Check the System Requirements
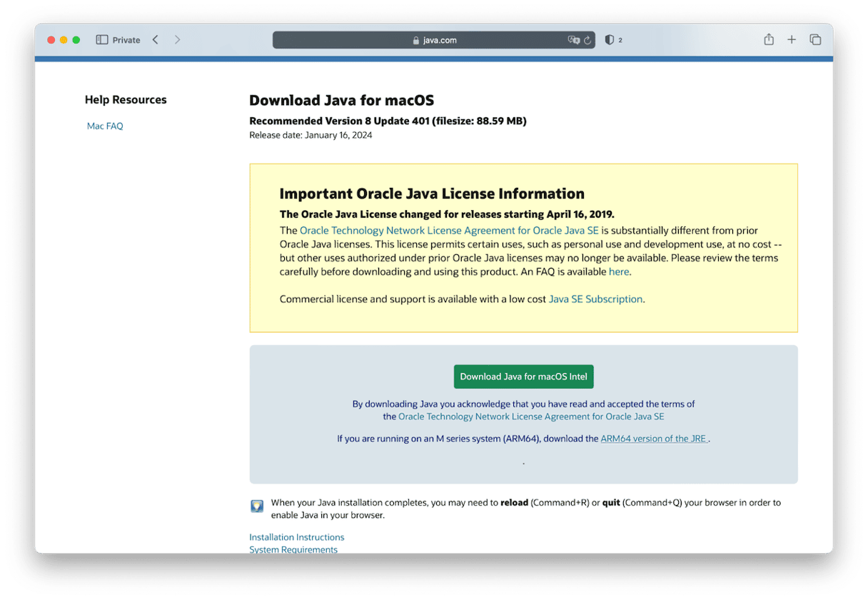Viewport: 868px width, 600px height. tap(293, 549)
